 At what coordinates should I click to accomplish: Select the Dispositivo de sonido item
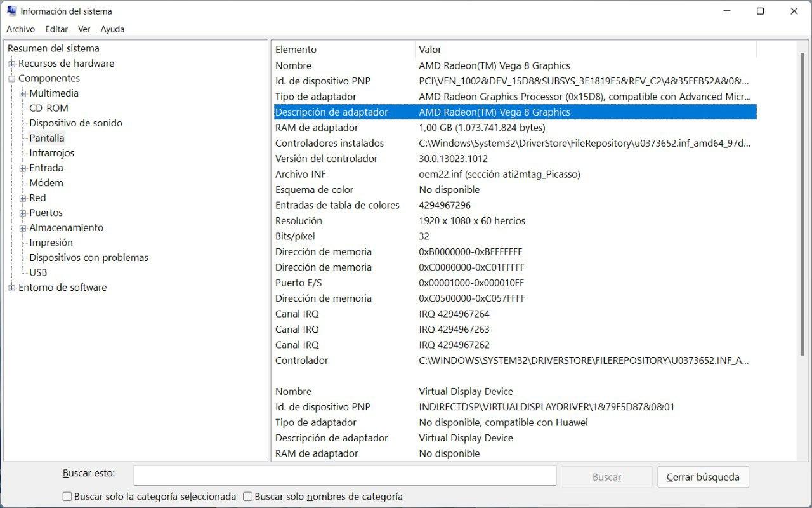[x=75, y=123]
